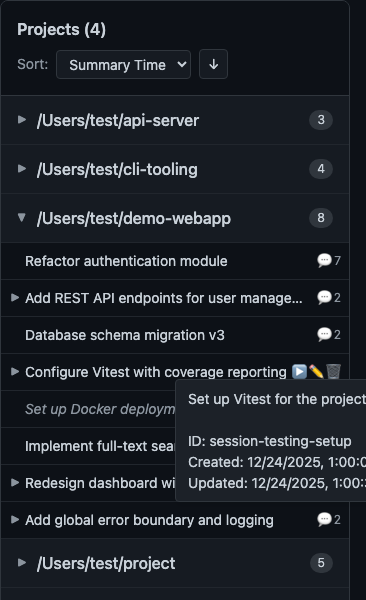Screen dimensions: 366x600
Task: Expand the /Users/test/api-server project
Action: coord(22,120)
